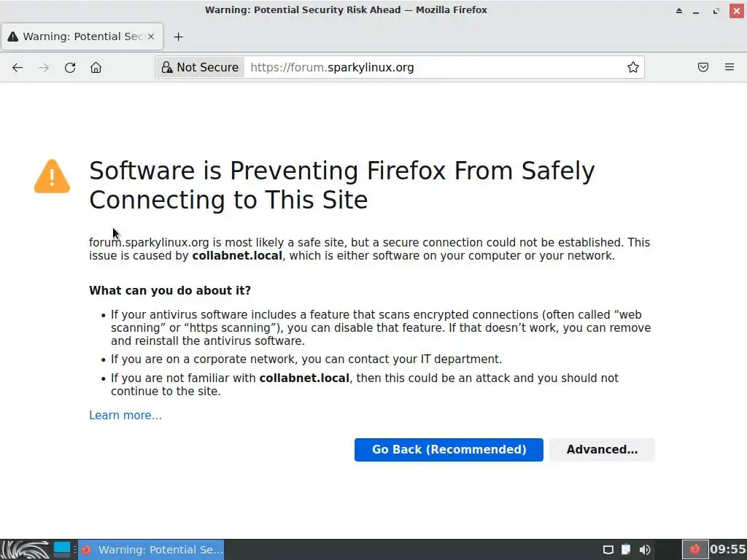Close the Warning: Potential Security tab

(151, 36)
